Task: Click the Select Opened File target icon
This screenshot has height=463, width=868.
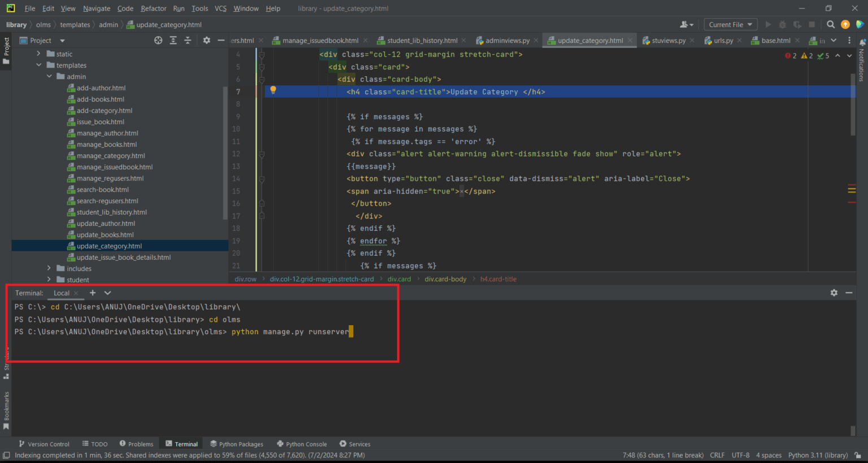Action: (x=158, y=40)
